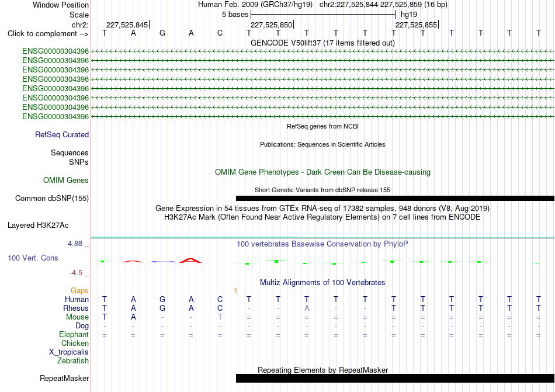Screen dimensions: 555x392
Task: Click the 227,525,845 coordinate on the ruler
Action: (x=127, y=25)
